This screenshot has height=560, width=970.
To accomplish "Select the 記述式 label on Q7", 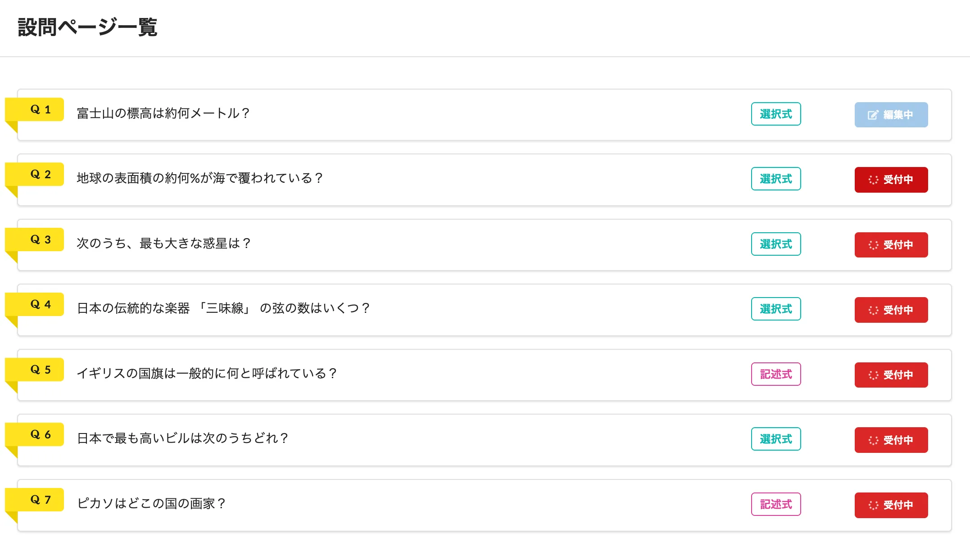I will (775, 504).
